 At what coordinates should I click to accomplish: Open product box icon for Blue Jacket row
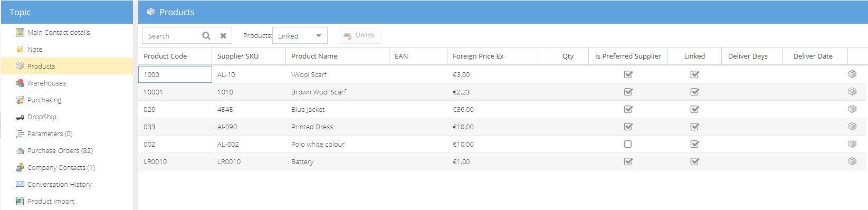pos(852,109)
